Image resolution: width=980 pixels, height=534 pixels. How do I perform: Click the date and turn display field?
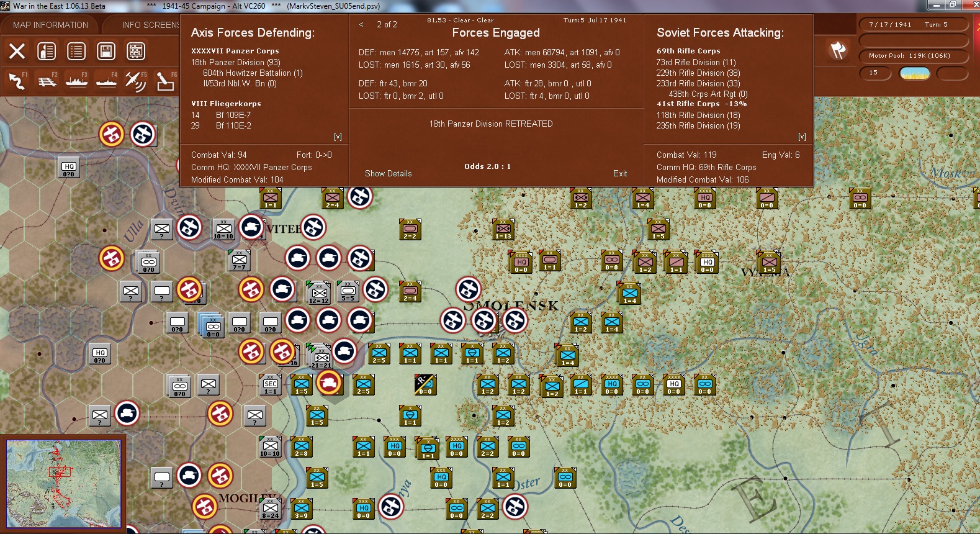click(914, 25)
